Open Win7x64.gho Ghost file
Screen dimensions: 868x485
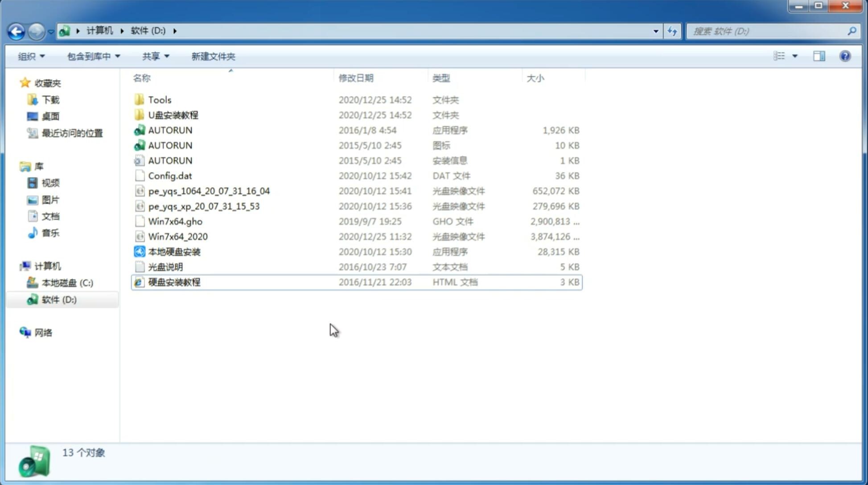(175, 221)
